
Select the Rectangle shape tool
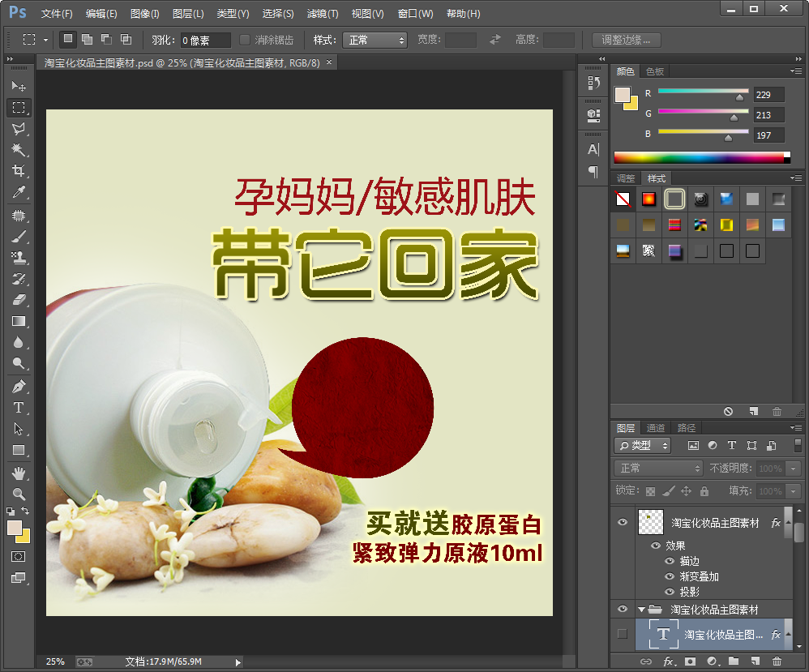point(19,450)
